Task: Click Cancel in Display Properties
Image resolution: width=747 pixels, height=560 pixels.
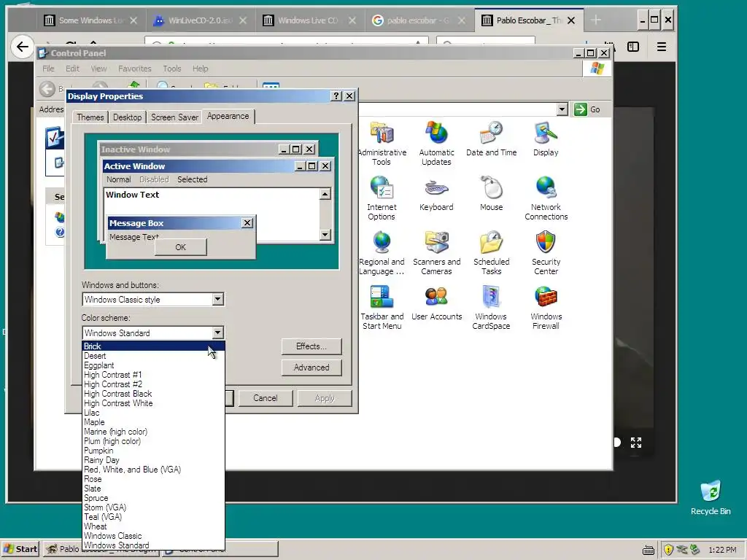Action: 266,398
